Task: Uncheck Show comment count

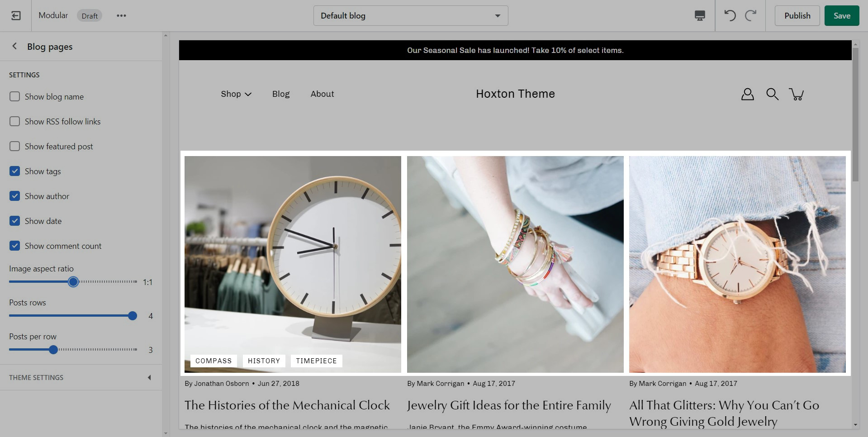Action: 15,246
